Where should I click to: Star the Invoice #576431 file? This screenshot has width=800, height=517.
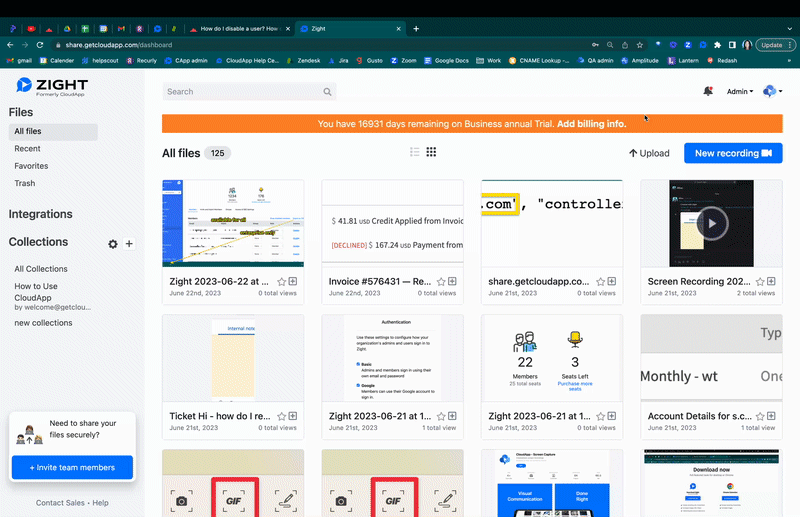coord(441,281)
